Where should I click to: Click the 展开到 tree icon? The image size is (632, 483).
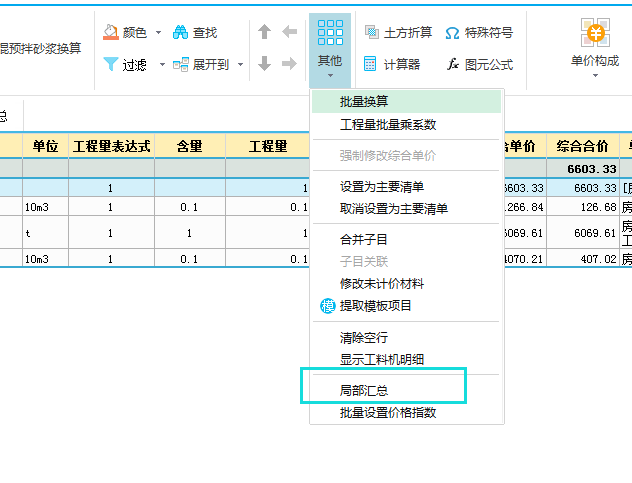[x=181, y=65]
